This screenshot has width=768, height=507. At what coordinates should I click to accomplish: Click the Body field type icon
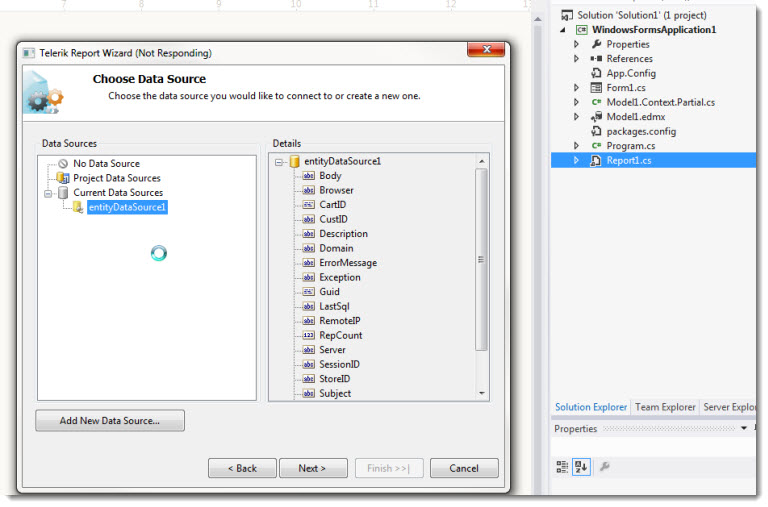pos(309,176)
